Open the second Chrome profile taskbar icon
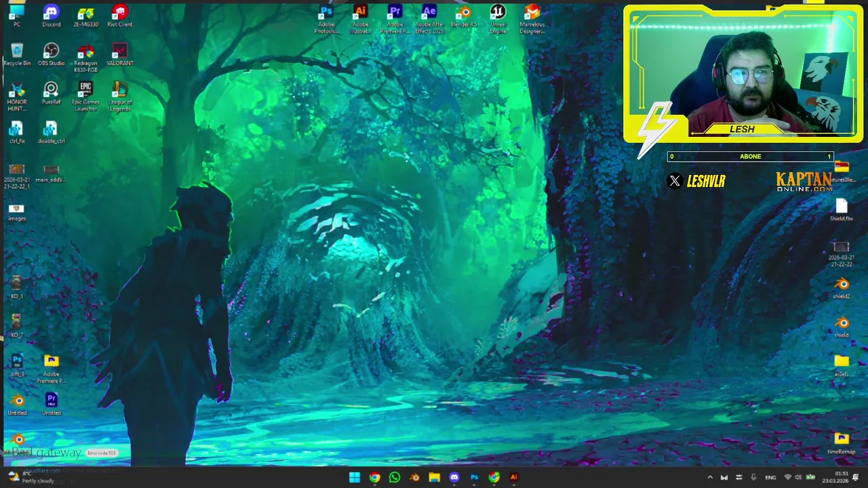Screen dimensions: 868x488 (494, 477)
